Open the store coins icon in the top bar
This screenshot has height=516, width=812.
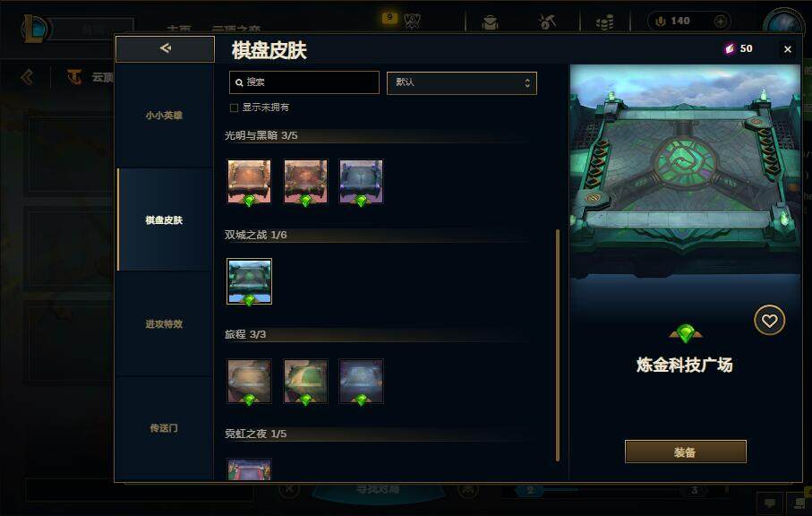604,22
